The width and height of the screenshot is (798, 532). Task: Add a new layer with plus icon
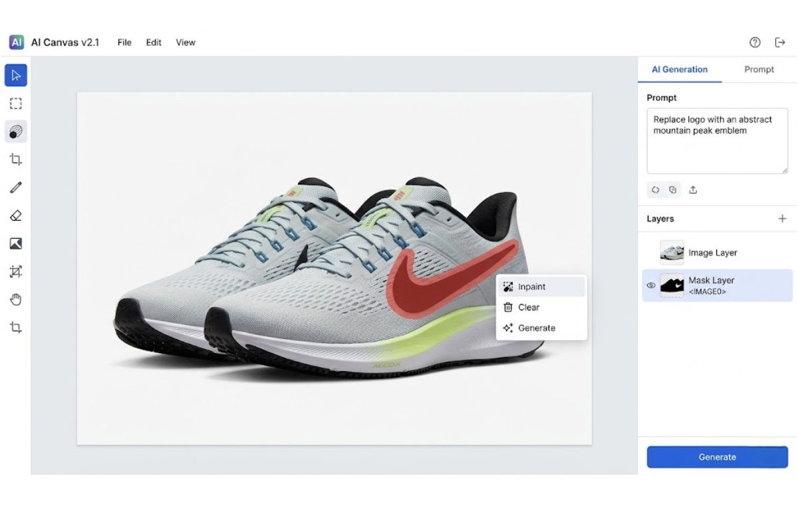point(782,218)
